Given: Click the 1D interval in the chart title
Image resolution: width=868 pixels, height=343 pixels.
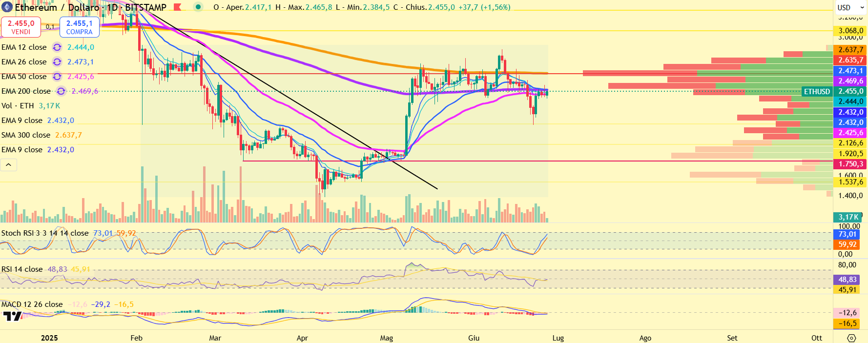Looking at the screenshot, I should tap(112, 7).
